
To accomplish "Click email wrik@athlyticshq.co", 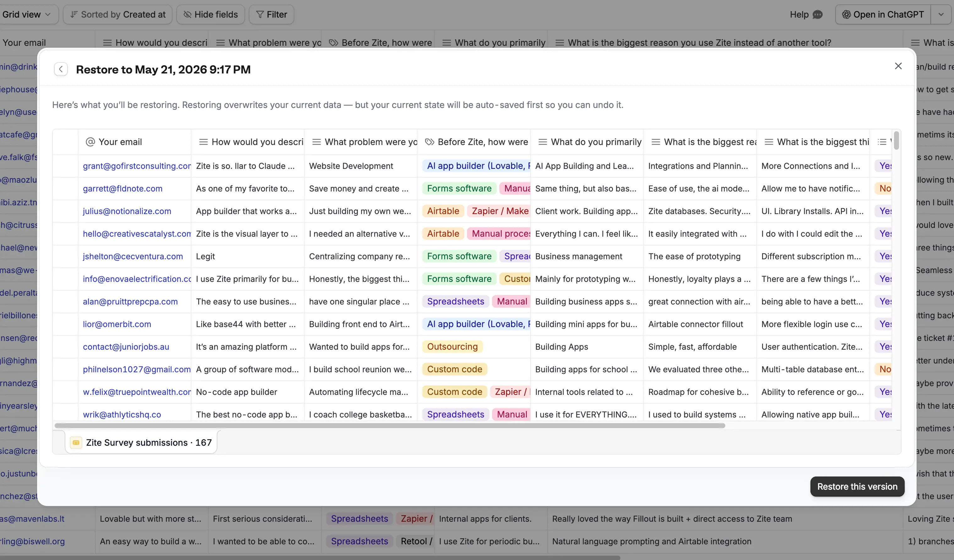I will (122, 414).
